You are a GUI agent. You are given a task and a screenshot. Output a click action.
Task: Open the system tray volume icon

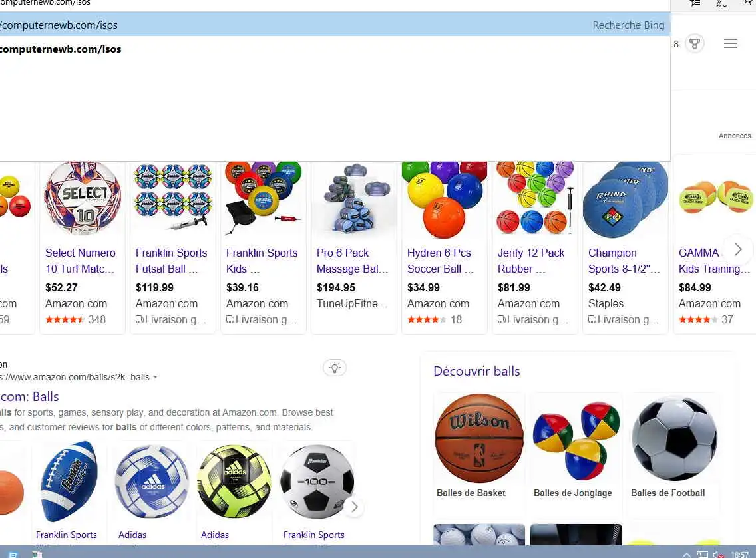718,555
